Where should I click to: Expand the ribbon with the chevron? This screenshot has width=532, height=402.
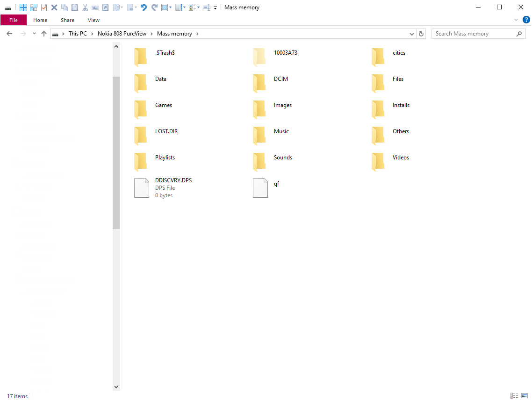[x=516, y=20]
